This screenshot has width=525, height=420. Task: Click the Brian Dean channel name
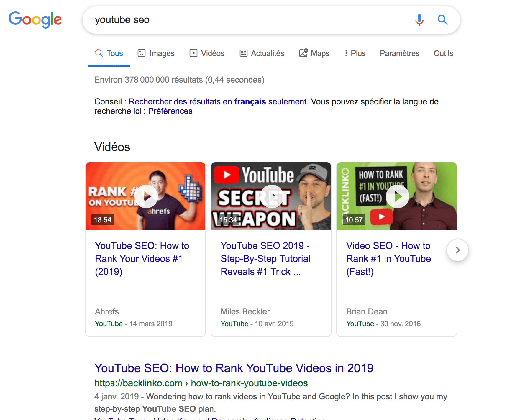(x=367, y=311)
